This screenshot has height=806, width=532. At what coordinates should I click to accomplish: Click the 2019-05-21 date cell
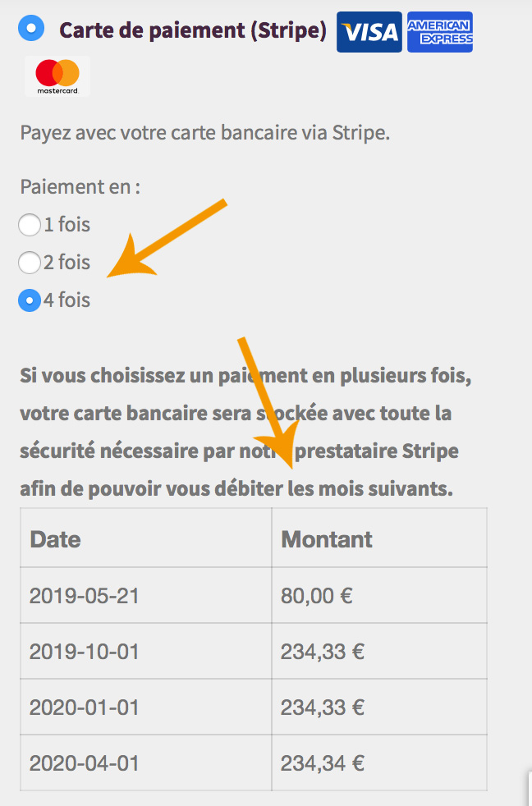point(146,596)
